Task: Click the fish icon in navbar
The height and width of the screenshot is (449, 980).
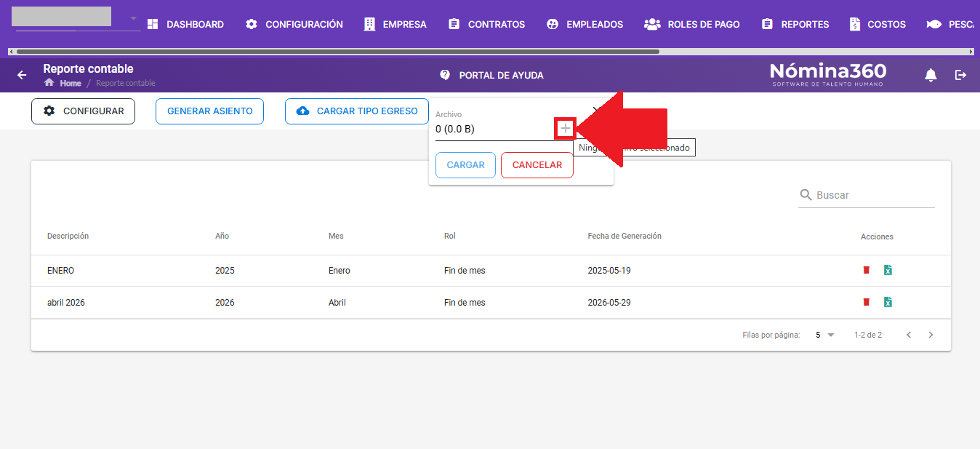Action: [x=934, y=24]
